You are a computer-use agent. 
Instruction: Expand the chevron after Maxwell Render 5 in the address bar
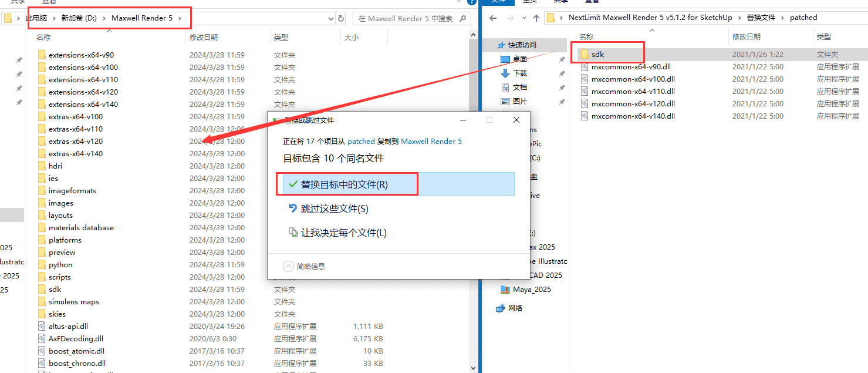click(181, 18)
